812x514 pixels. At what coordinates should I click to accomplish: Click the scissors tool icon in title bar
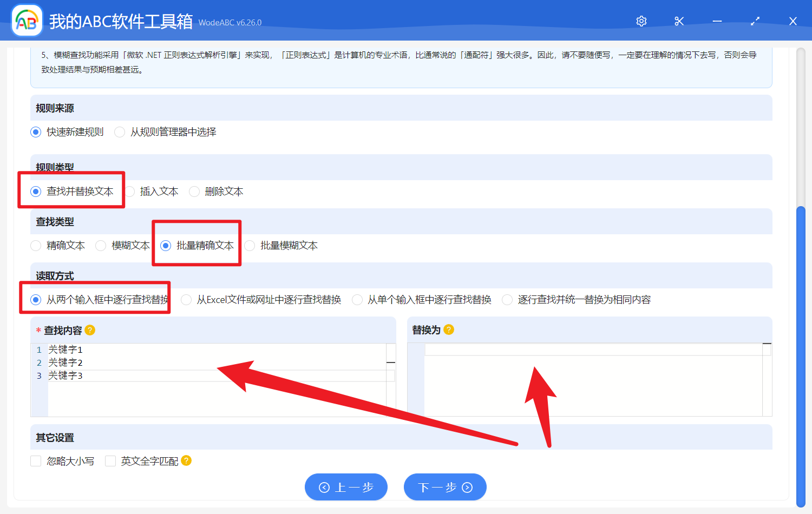tap(679, 21)
